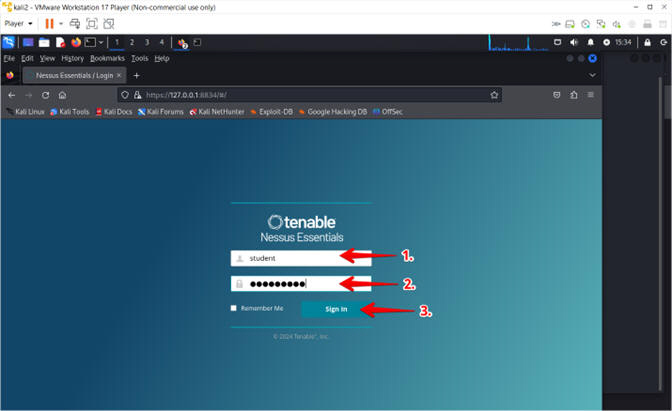
Task: Open VMware sound card status icon
Action: click(x=616, y=24)
